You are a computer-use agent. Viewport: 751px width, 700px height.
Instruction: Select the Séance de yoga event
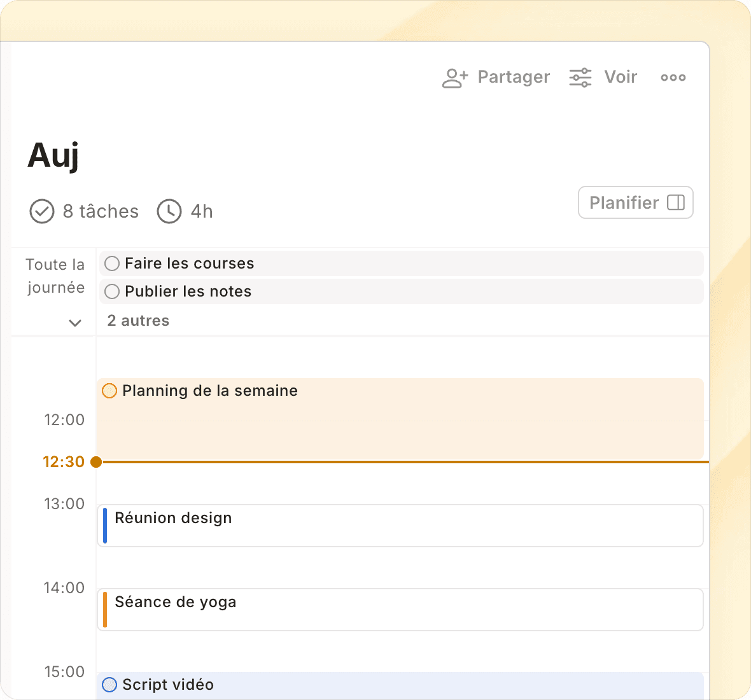401,610
